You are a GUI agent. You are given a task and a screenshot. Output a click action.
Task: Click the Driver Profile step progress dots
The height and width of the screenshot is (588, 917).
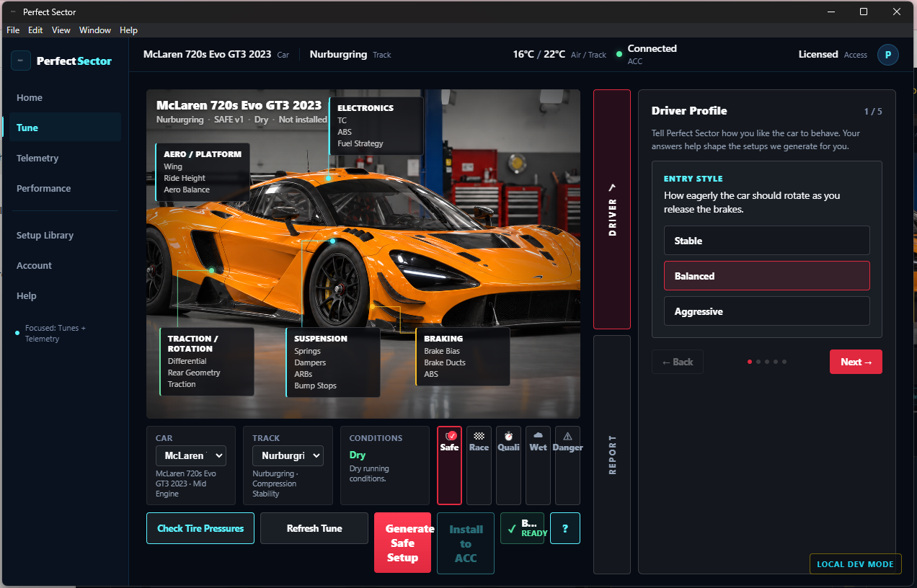(767, 362)
